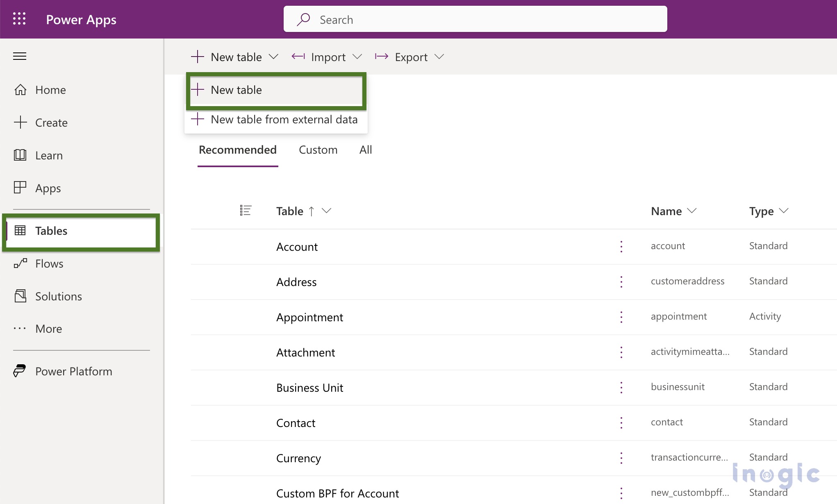Expand the Import dropdown chevron
Viewport: 837px width, 504px height.
tap(357, 57)
